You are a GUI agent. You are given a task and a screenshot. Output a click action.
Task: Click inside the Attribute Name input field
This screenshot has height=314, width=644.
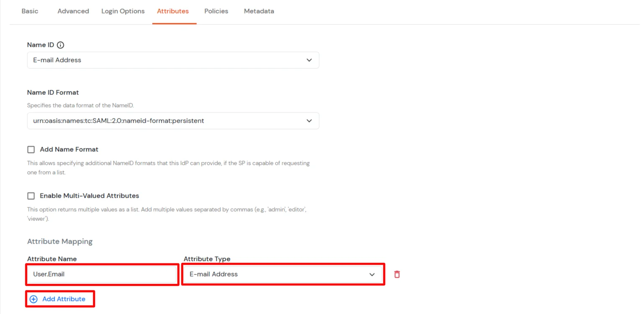pyautogui.click(x=101, y=274)
